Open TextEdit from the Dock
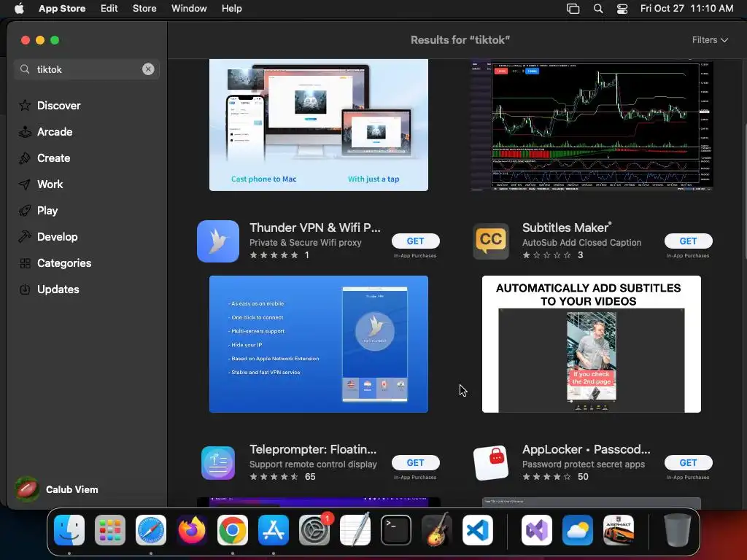Viewport: 747px width, 560px height. (x=355, y=530)
